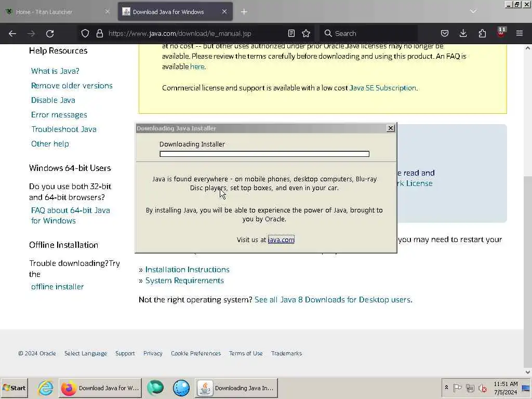Open the Troubleshoot Java link

pyautogui.click(x=64, y=129)
